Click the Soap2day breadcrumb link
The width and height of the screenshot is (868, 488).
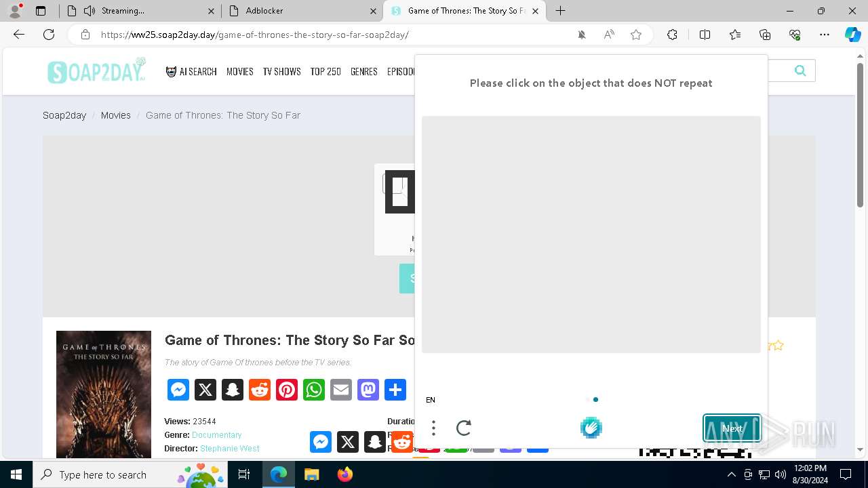(x=64, y=115)
